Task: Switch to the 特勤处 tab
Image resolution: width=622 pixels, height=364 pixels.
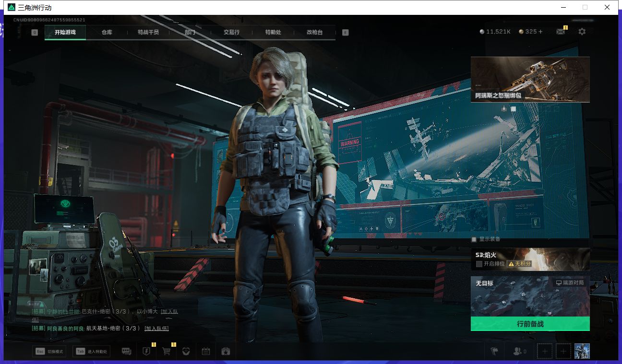Action: [x=273, y=32]
